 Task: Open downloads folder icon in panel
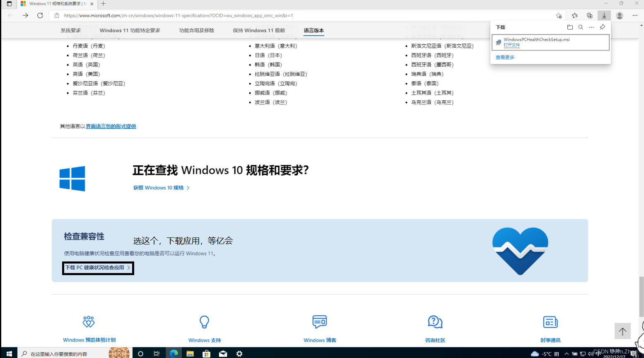point(570,27)
